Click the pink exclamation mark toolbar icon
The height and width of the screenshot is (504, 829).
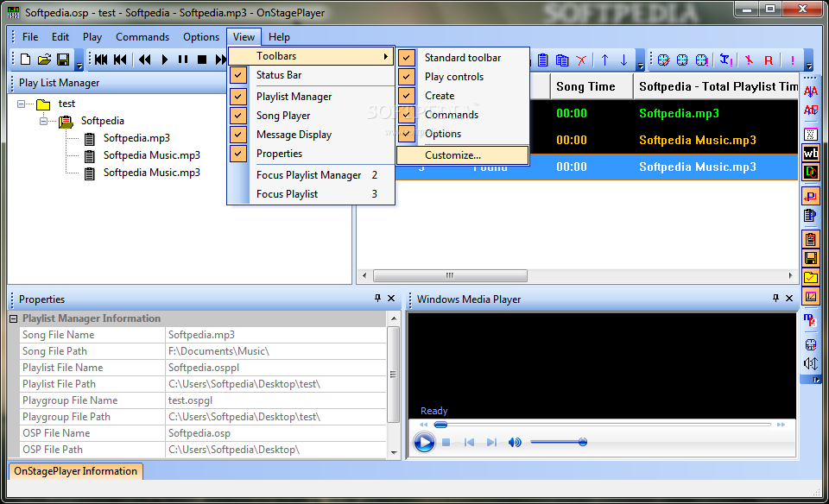coord(793,60)
